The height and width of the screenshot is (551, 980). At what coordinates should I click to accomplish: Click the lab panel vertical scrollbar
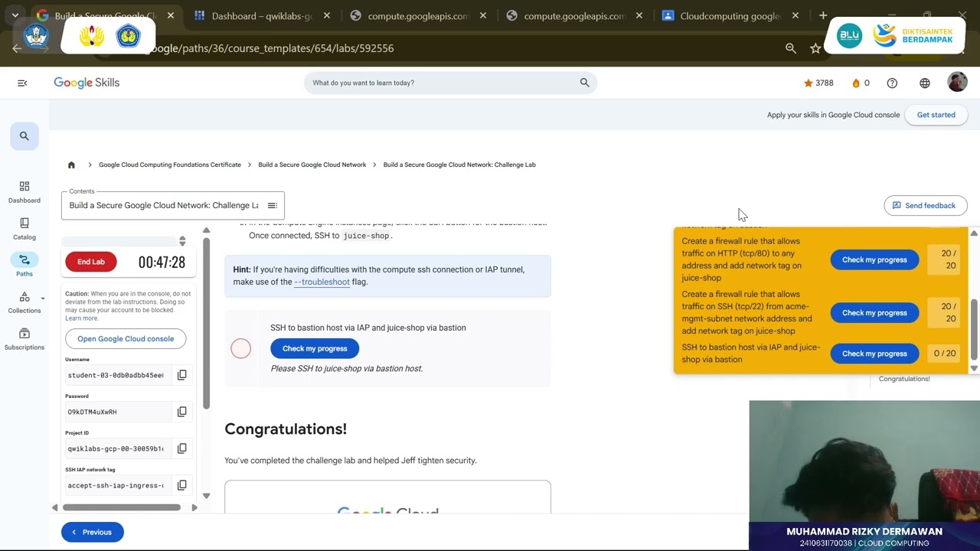pyautogui.click(x=206, y=321)
